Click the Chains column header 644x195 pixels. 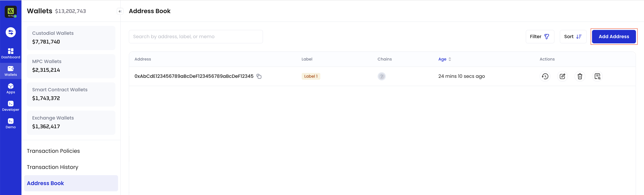[385, 59]
